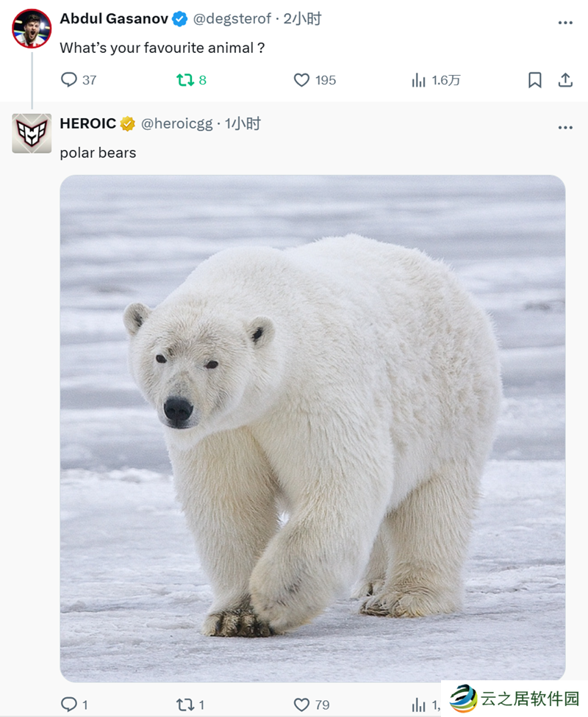This screenshot has height=717, width=588.
Task: Open the polar bear photo
Action: (x=312, y=428)
